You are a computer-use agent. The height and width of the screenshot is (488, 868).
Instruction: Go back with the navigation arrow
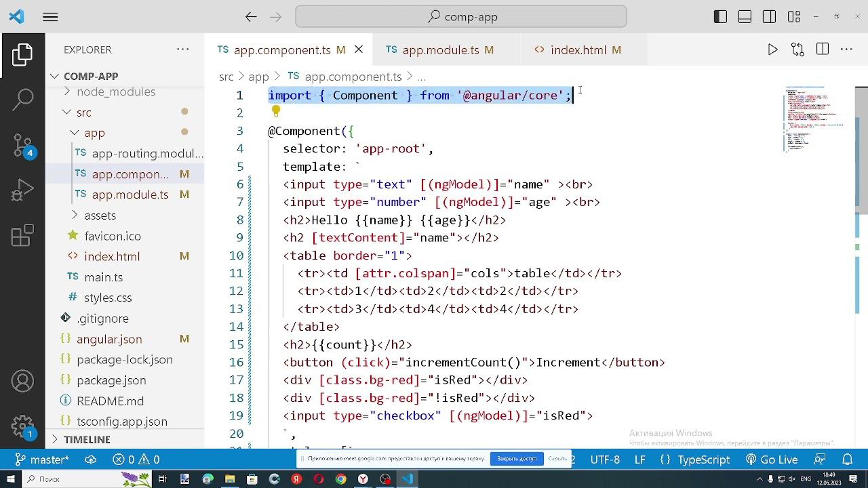click(251, 17)
